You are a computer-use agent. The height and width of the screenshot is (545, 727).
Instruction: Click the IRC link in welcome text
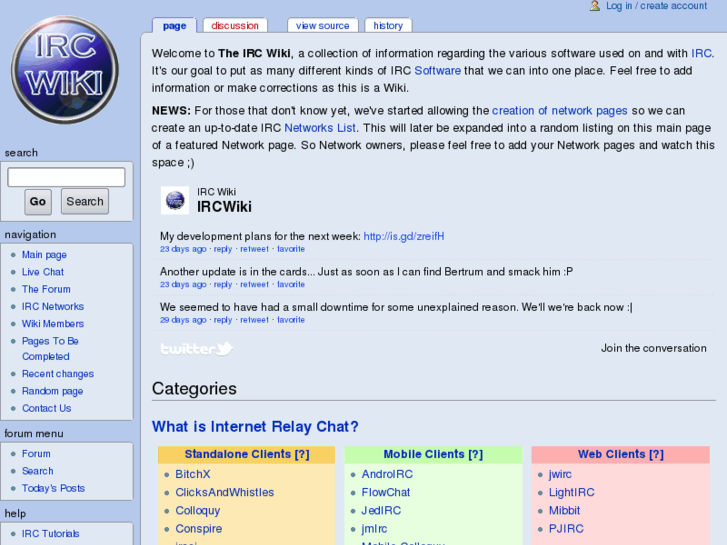pyautogui.click(x=701, y=53)
